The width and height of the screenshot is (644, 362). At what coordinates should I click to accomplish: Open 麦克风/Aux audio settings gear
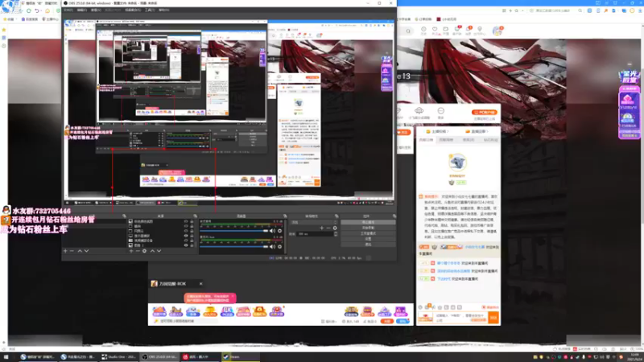(x=279, y=246)
